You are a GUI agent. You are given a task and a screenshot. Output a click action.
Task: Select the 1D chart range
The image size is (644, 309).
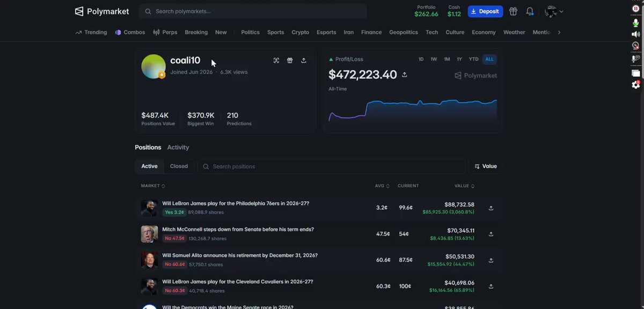(421, 59)
